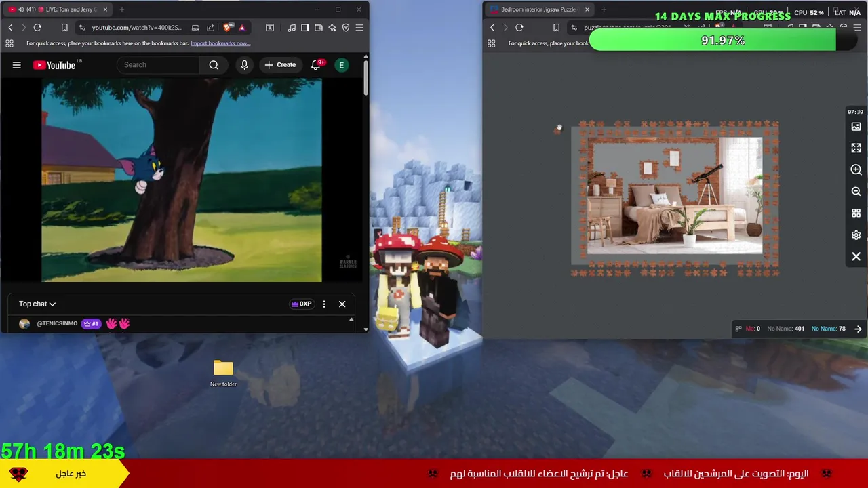The height and width of the screenshot is (488, 868).
Task: Arrange pieces with the grid icon
Action: (x=856, y=213)
